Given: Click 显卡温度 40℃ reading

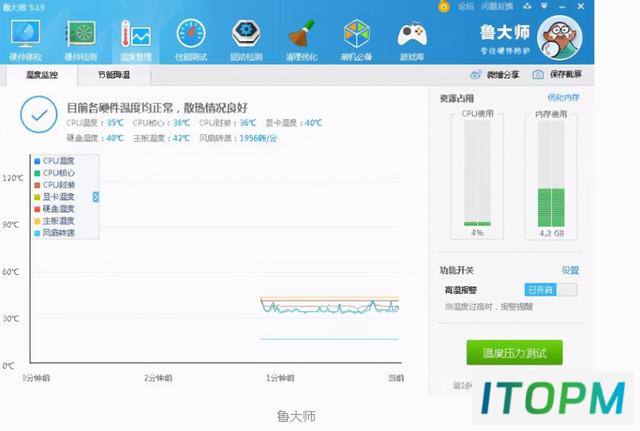Looking at the screenshot, I should [293, 122].
